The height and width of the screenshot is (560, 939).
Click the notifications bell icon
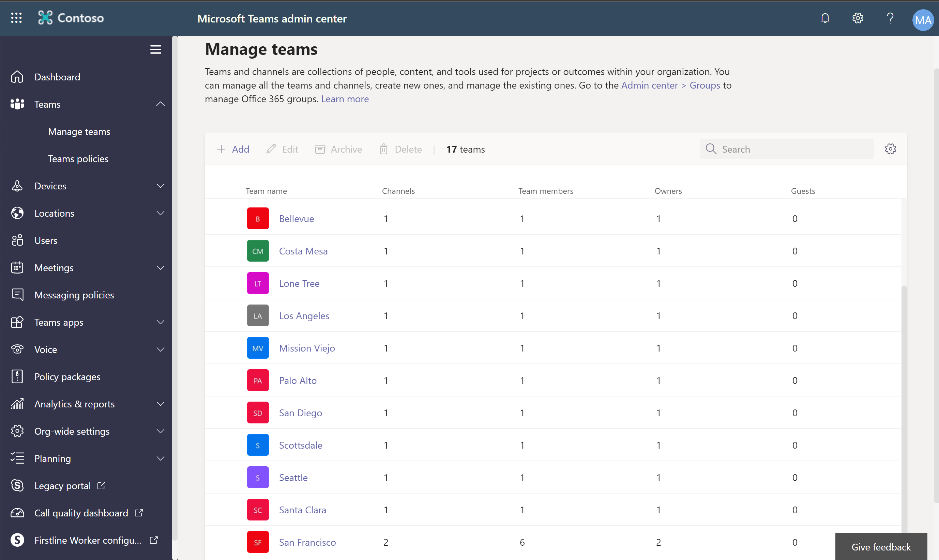coord(825,18)
